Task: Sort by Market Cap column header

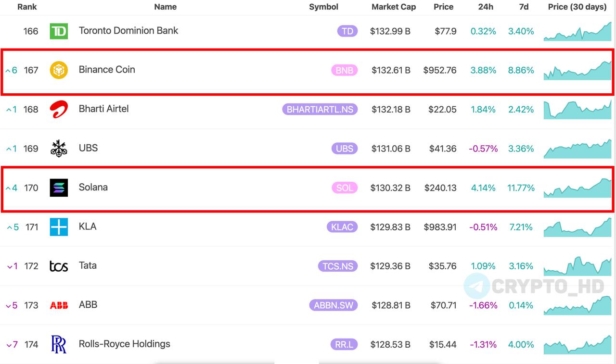Action: click(x=394, y=7)
